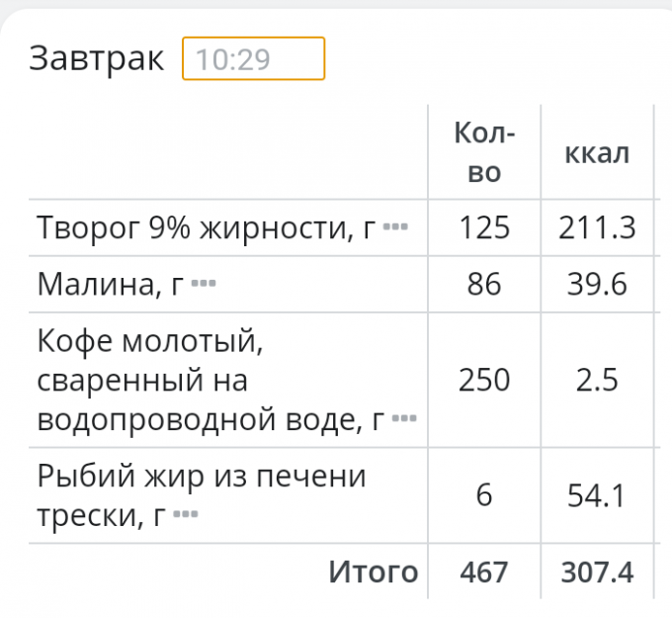Image resolution: width=672 pixels, height=618 pixels.
Task: Edit the quantity 86 for Малина
Action: (x=484, y=285)
